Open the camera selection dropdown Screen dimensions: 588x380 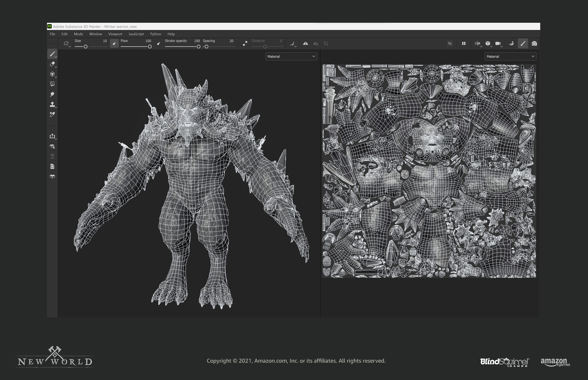tap(498, 44)
